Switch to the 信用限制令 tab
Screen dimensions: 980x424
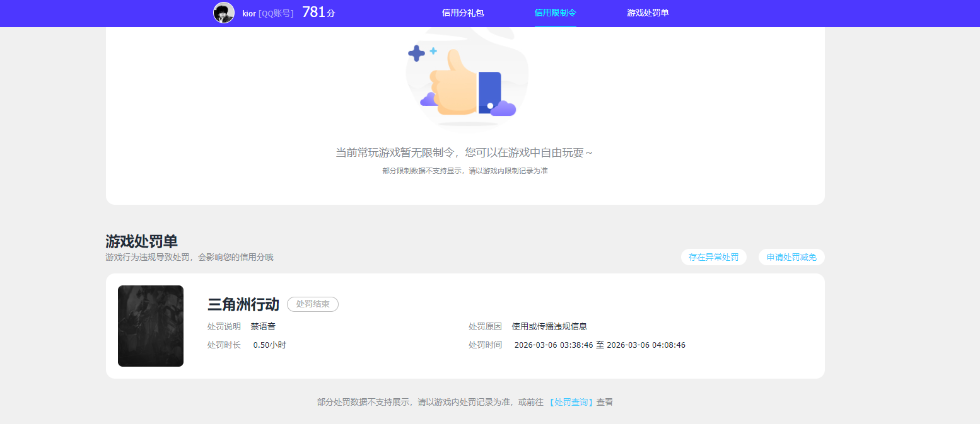[556, 13]
